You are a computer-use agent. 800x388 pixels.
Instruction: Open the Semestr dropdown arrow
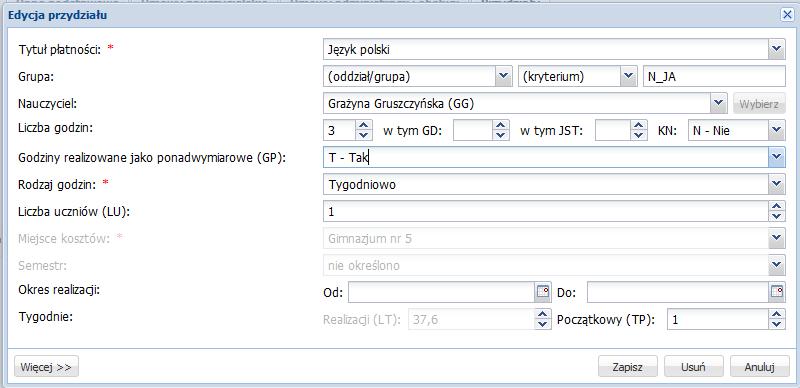click(x=777, y=265)
